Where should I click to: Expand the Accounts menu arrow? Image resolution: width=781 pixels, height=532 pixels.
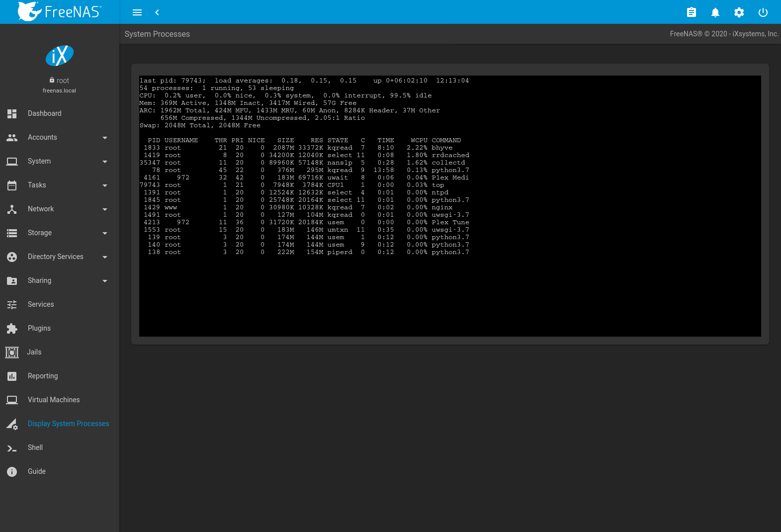point(104,138)
